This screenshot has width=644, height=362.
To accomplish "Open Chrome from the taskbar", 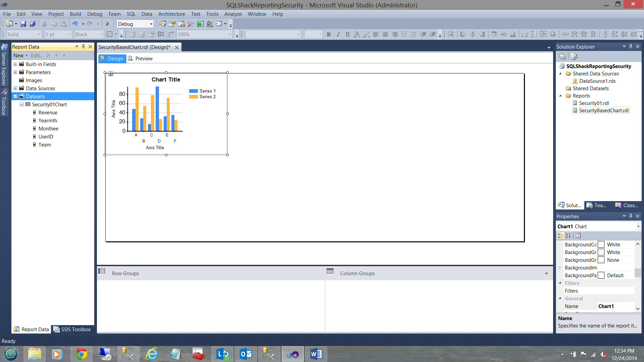I will pyautogui.click(x=81, y=354).
